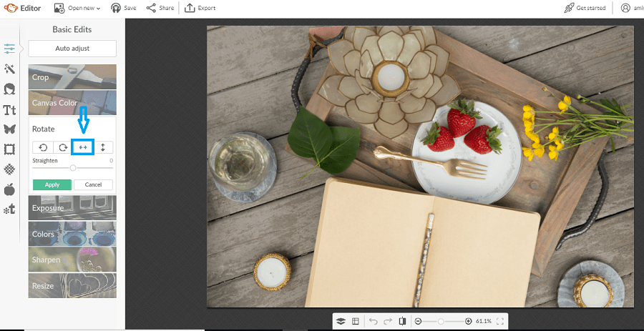Click Export in top menu
Viewport: 644px width, 331px height.
200,8
